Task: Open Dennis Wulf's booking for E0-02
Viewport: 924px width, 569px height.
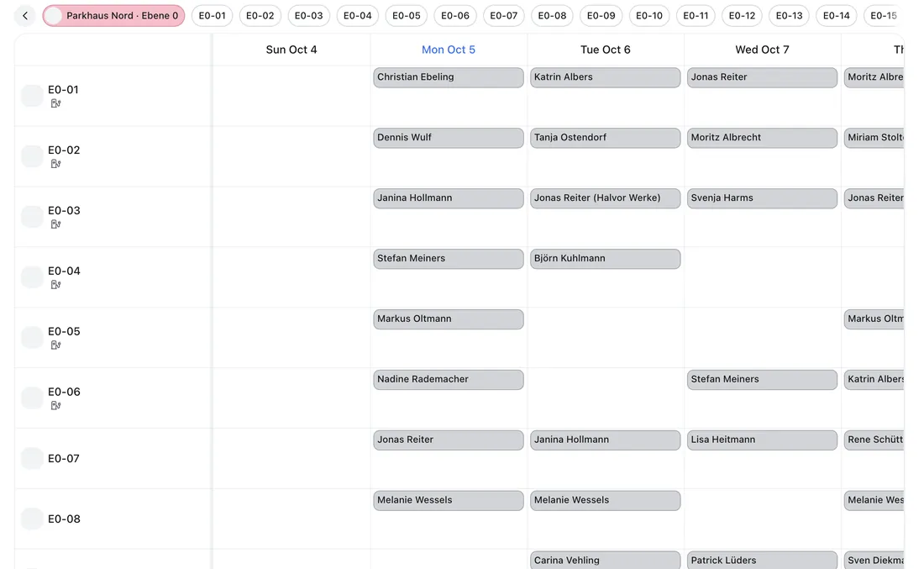Action: coord(449,138)
